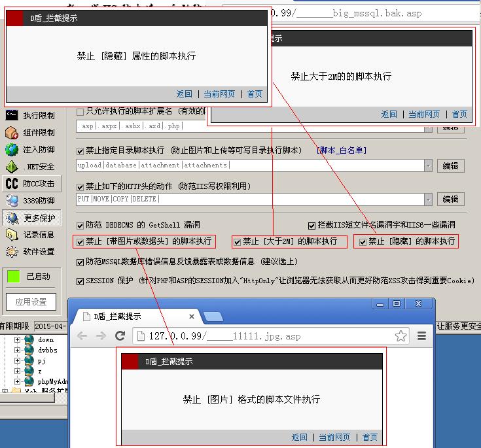Toggle 禁止[隐藏]的脚本执行 checkbox
This screenshot has width=481, height=448.
363,242
